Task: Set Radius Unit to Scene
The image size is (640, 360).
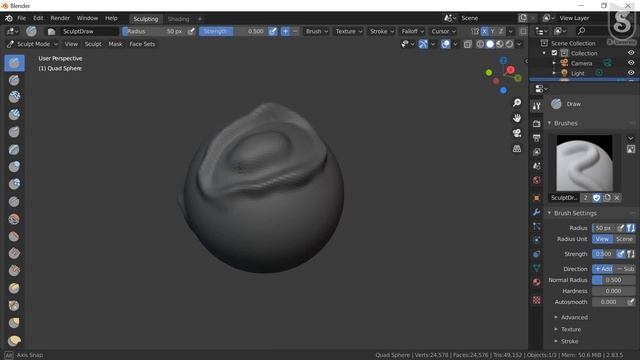Action: point(624,239)
